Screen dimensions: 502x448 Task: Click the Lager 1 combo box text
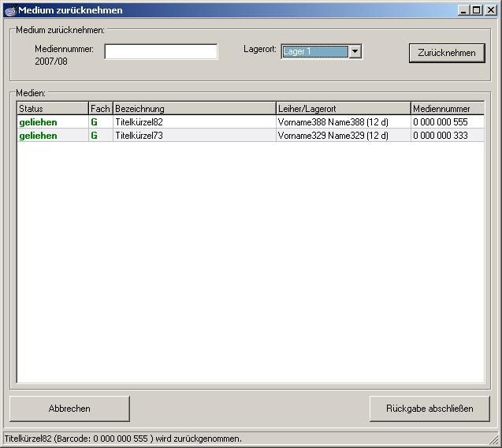[x=314, y=52]
